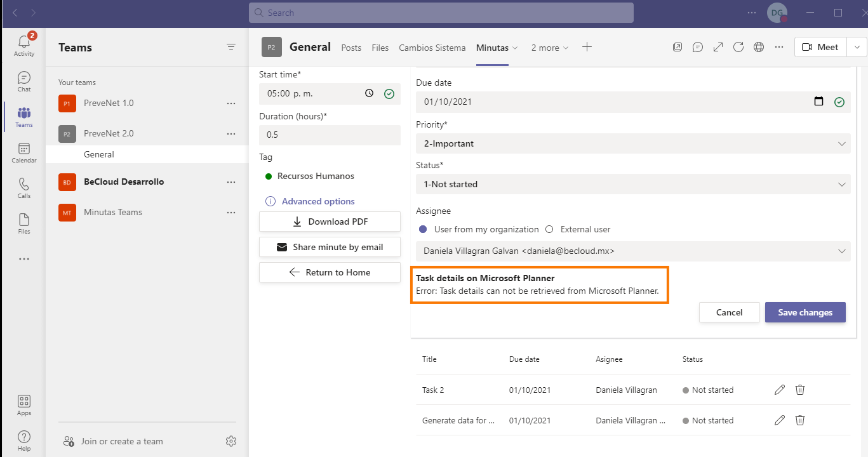This screenshot has height=457, width=868.
Task: Click the Save changes button
Action: point(805,312)
